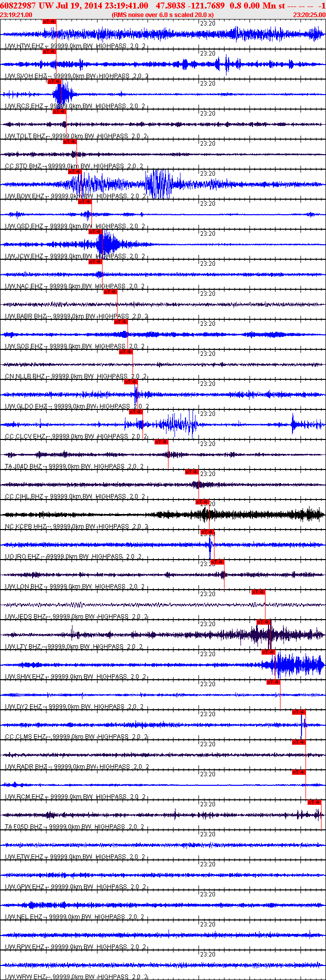Select the pick flag on CC.STD.BHZ trace
Viewport: 326px width, 980px height.
point(70,142)
